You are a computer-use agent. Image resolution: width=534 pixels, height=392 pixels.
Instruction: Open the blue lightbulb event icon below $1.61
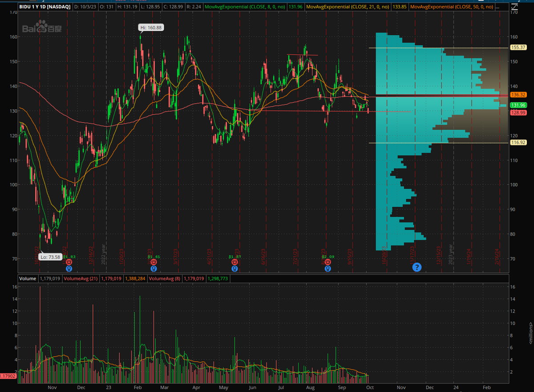pyautogui.click(x=154, y=268)
